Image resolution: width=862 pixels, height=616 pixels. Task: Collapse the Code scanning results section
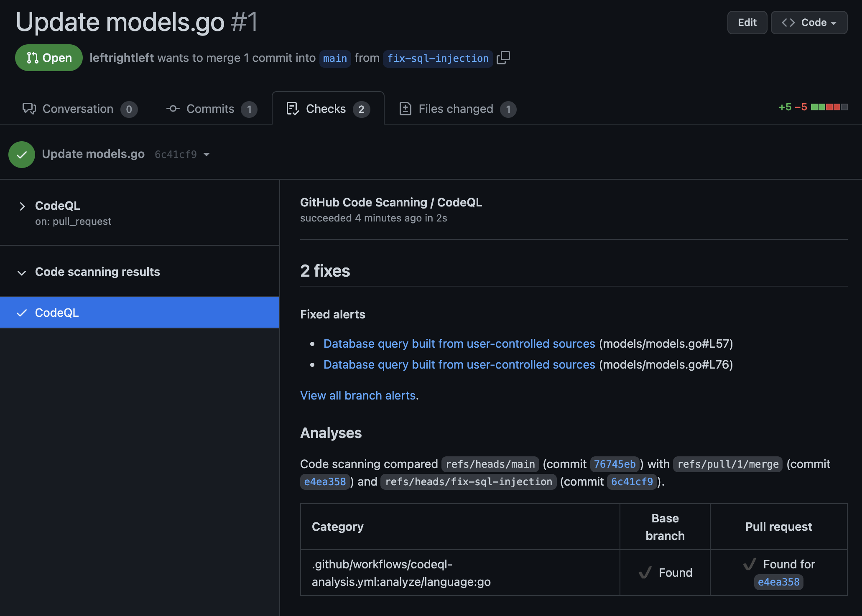coord(22,272)
